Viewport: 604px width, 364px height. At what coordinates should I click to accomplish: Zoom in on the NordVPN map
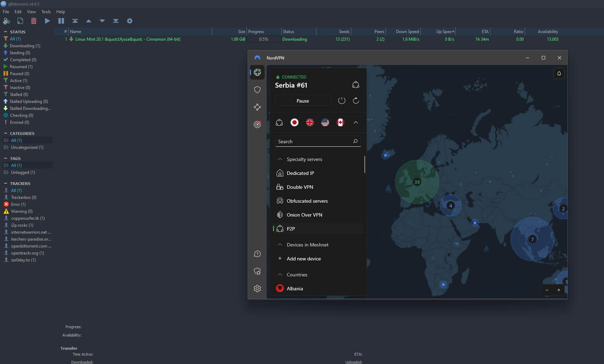pos(559,290)
